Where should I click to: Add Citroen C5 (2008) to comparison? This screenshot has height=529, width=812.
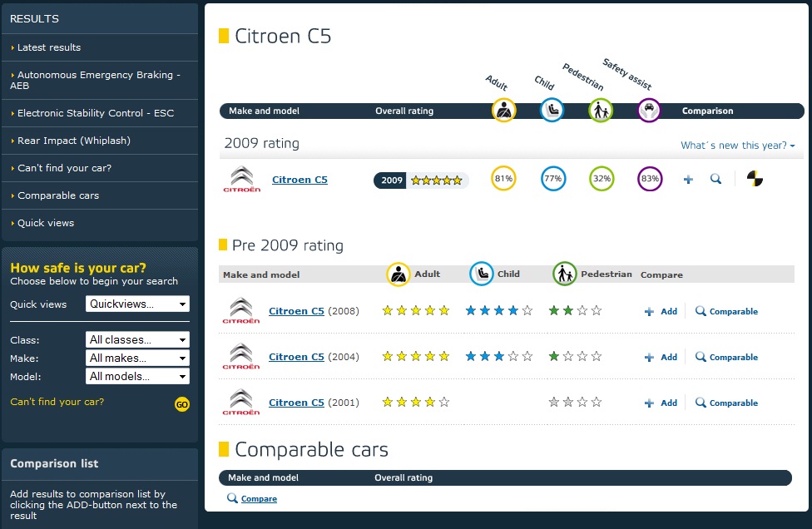661,311
